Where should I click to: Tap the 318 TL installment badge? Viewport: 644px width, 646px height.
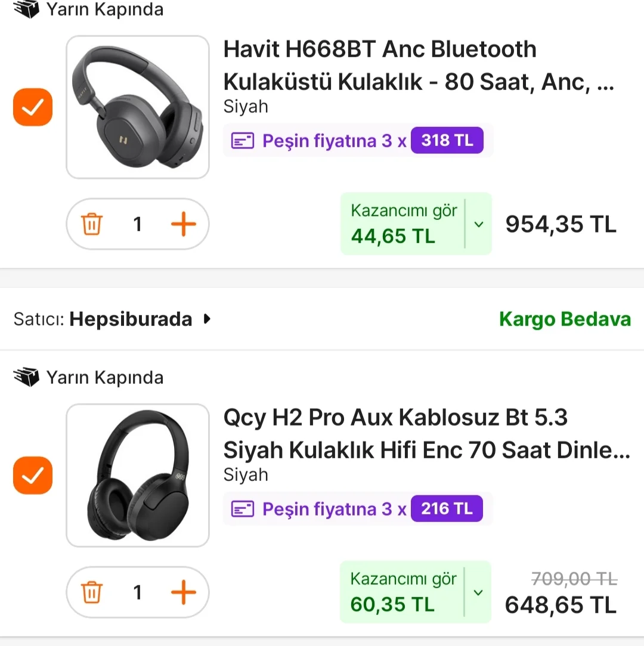pyautogui.click(x=447, y=141)
